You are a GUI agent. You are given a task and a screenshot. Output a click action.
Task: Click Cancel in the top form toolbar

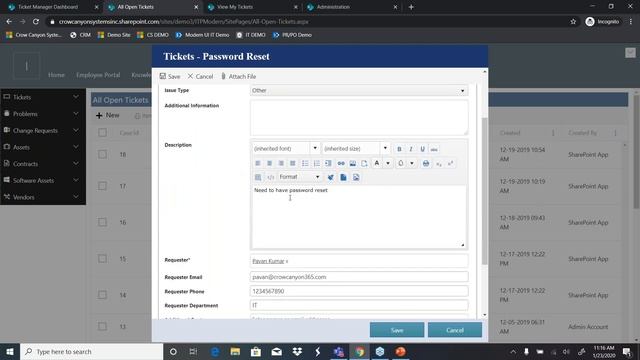(200, 76)
